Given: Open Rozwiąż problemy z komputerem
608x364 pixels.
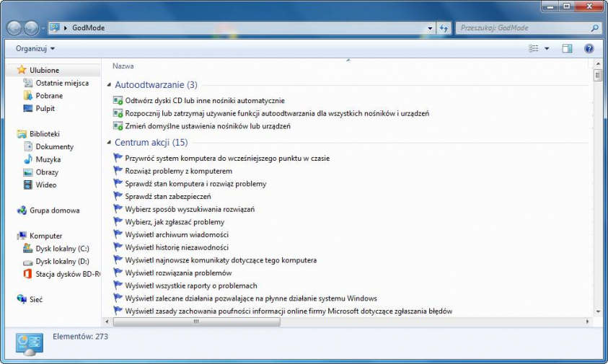Looking at the screenshot, I should pyautogui.click(x=178, y=171).
